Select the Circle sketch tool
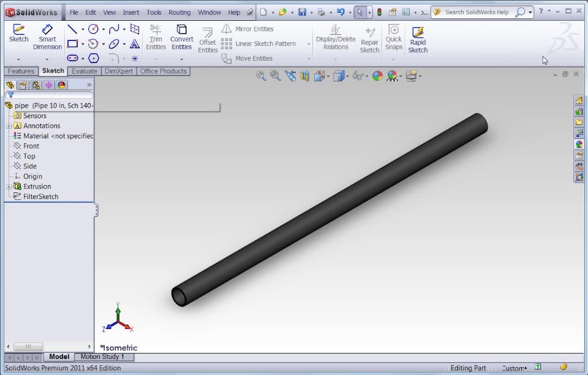 pos(93,29)
